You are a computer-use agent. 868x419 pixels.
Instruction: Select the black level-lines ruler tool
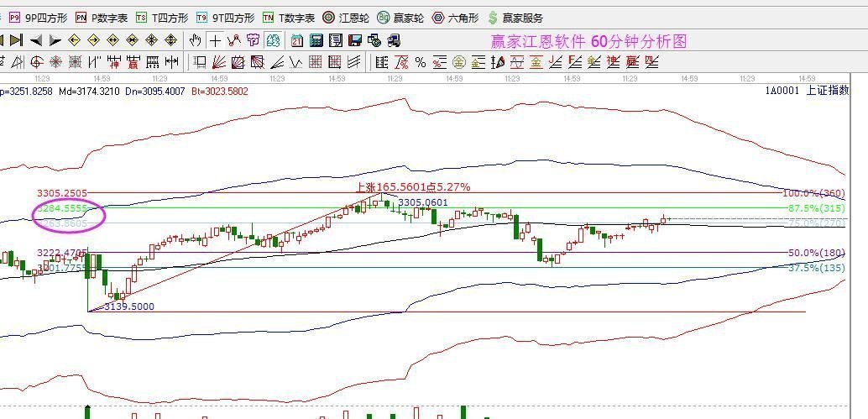(x=382, y=62)
